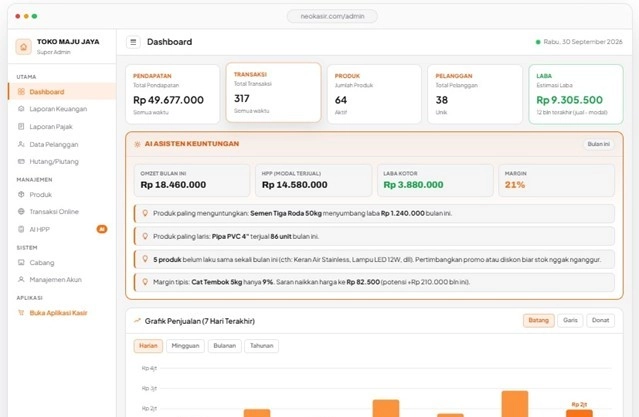The image size is (639, 417).
Task: Switch chart type to Batang
Action: coord(538,320)
